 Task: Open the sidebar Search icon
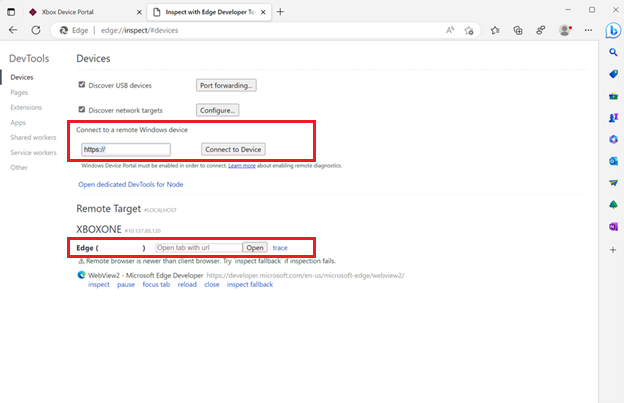(613, 52)
